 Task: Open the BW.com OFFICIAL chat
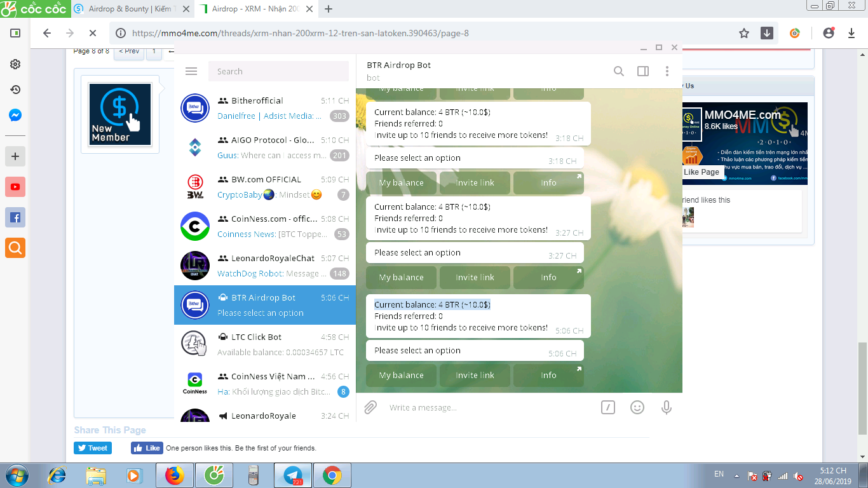coord(265,187)
